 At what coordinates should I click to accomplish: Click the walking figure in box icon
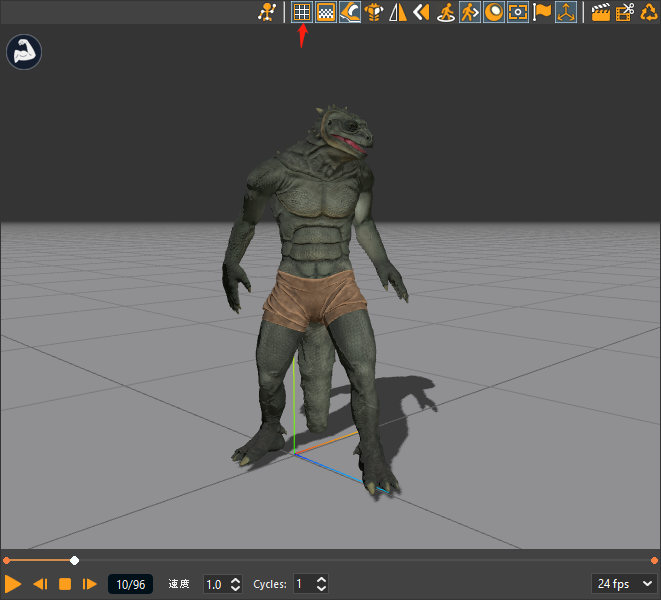click(470, 12)
